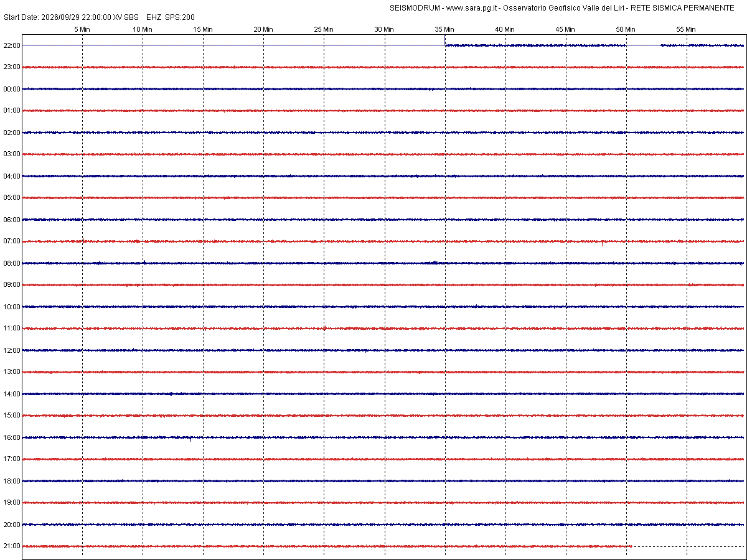
Task: Select the "45 Min" axis label
Action: coord(565,29)
